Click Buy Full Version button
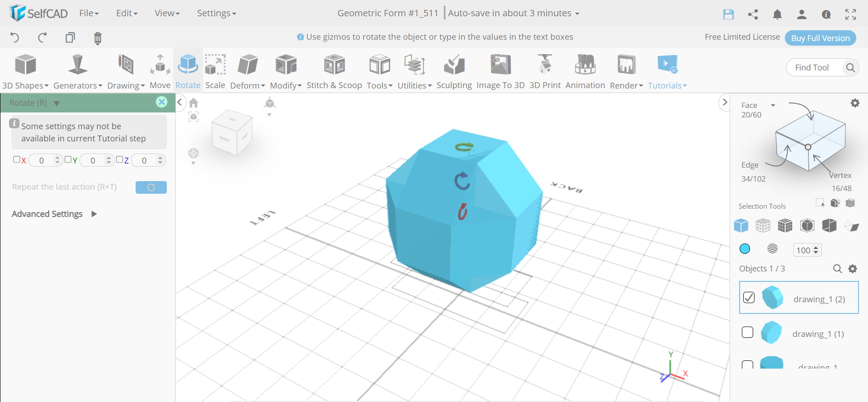The width and height of the screenshot is (868, 402). (821, 38)
